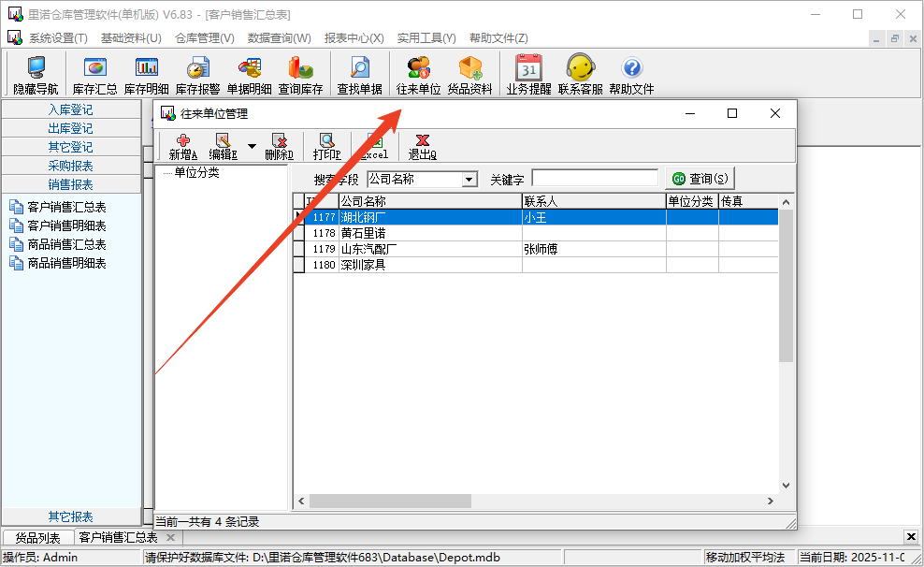This screenshot has height=567, width=924.
Task: Click 删除 in the unit management dialog
Action: click(x=279, y=145)
